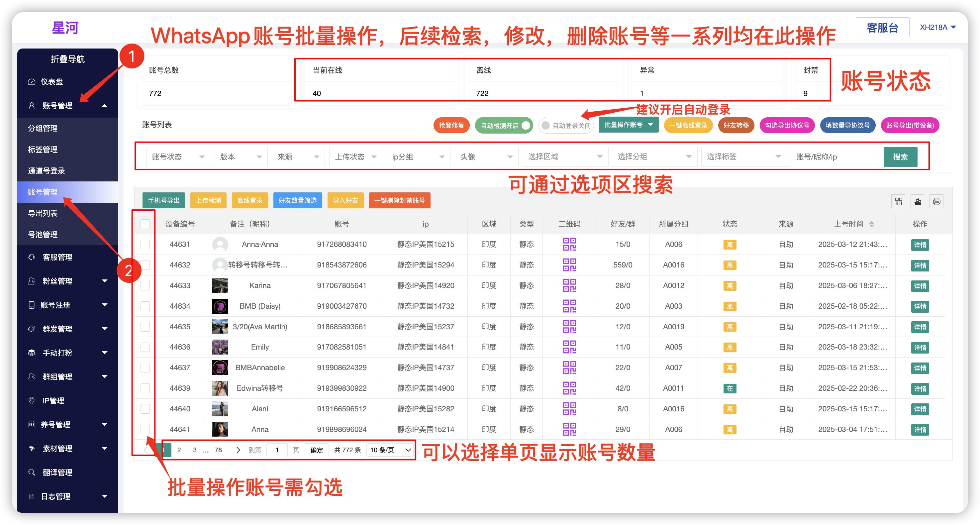Open 仪表盘 dashboard in sidebar
This screenshot has width=980, height=525.
pos(52,82)
